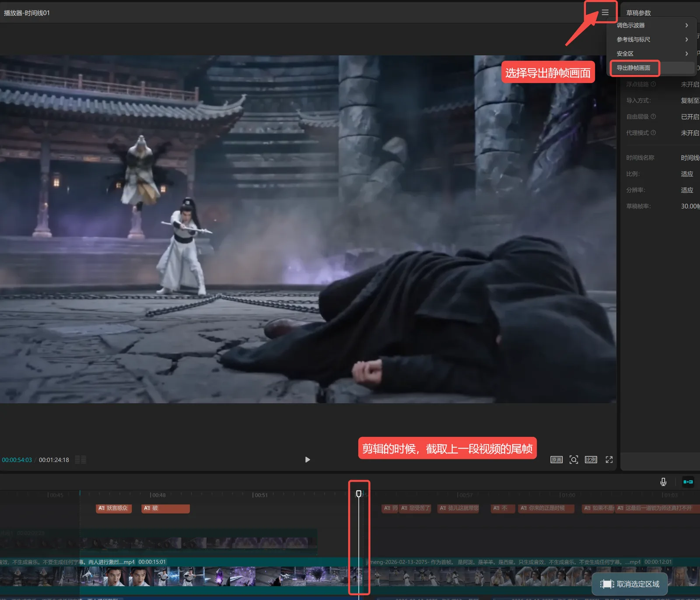Click the 代理模式 help icon
The width and height of the screenshot is (700, 600).
click(653, 133)
